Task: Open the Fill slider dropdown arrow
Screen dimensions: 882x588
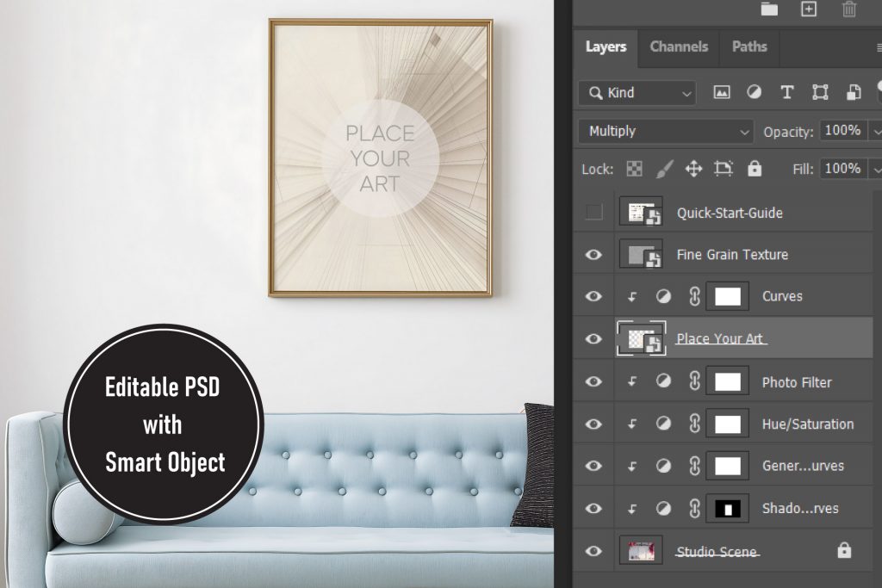Action: pyautogui.click(x=876, y=170)
